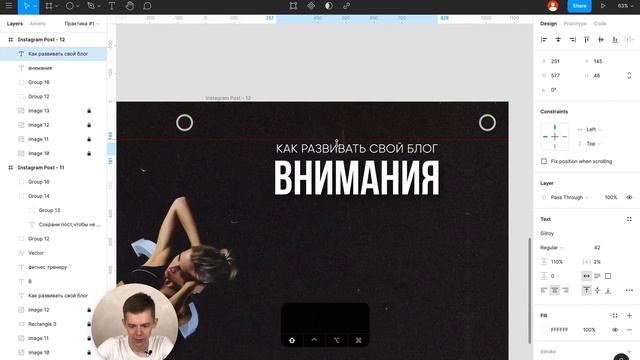Open text style grid icon in Text section
The width and height of the screenshot is (640, 360).
pyautogui.click(x=629, y=219)
